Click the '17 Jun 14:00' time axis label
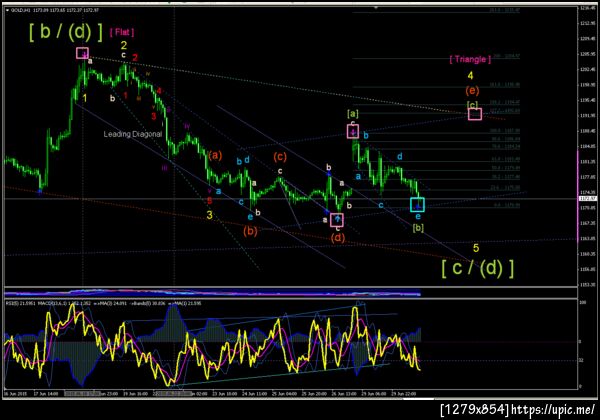Image resolution: width=600 pixels, height=420 pixels. tap(46, 394)
